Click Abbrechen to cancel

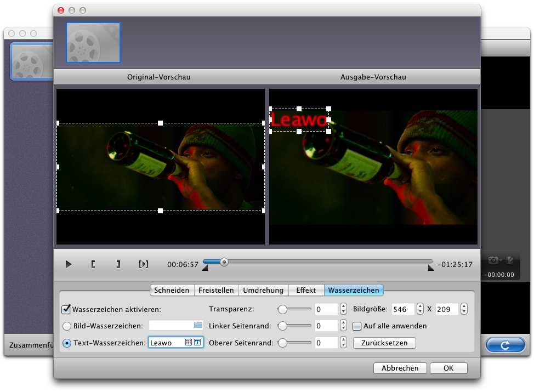(x=400, y=368)
